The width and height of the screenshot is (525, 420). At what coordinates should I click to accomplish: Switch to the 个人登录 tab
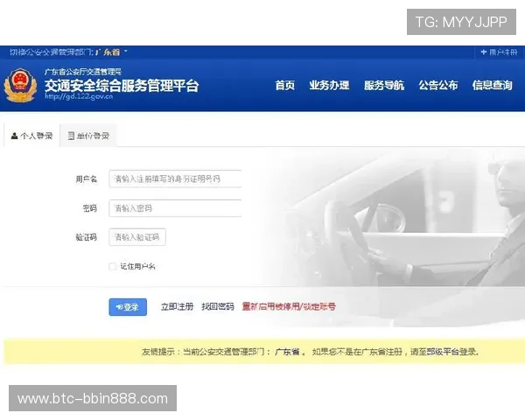coord(31,136)
